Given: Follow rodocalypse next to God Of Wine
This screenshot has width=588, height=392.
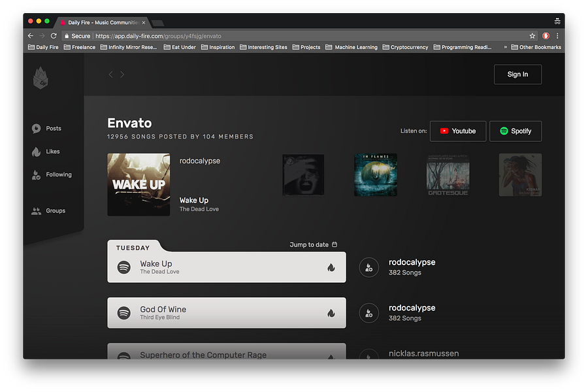Looking at the screenshot, I should (369, 313).
